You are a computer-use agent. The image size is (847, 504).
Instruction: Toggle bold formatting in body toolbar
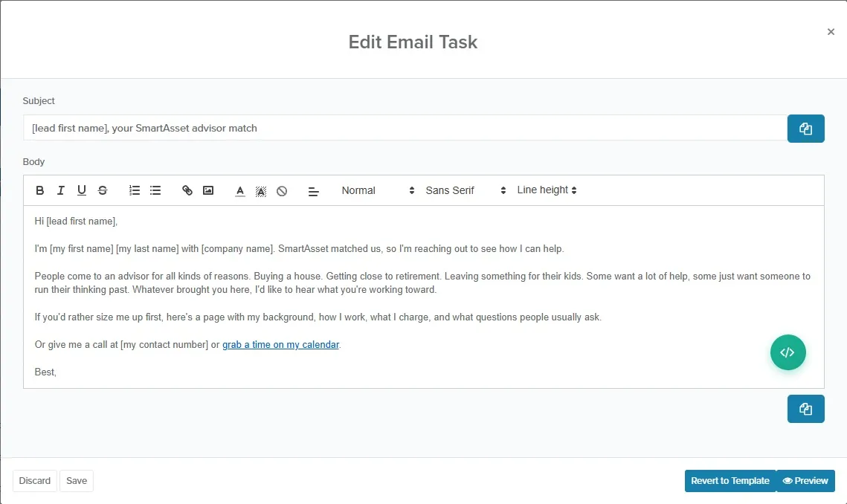(x=39, y=190)
